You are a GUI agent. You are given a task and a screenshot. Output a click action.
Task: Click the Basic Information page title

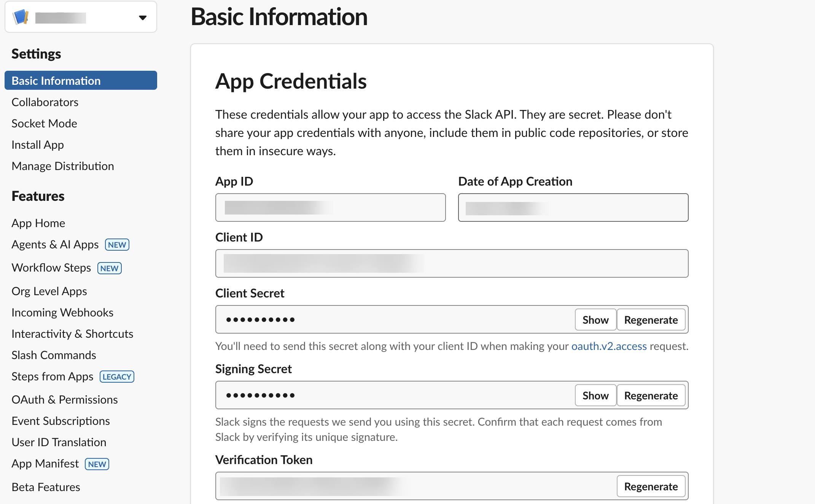point(279,17)
